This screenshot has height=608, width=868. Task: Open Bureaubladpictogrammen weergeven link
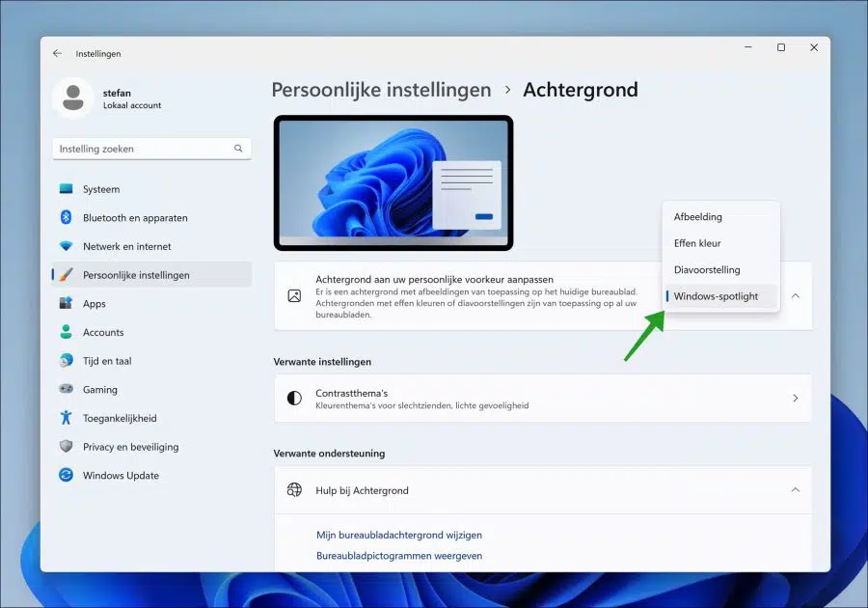point(399,555)
